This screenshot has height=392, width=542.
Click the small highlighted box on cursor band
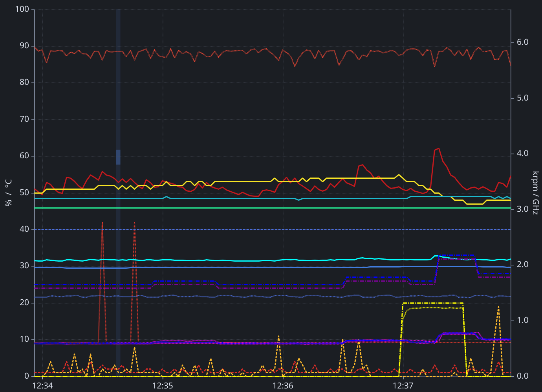point(118,157)
